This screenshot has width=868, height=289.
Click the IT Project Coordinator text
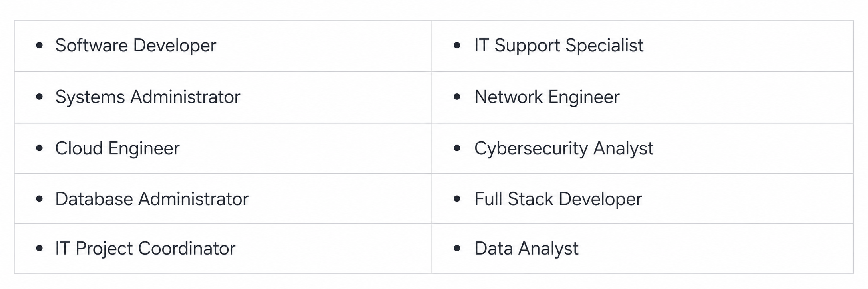click(x=145, y=249)
